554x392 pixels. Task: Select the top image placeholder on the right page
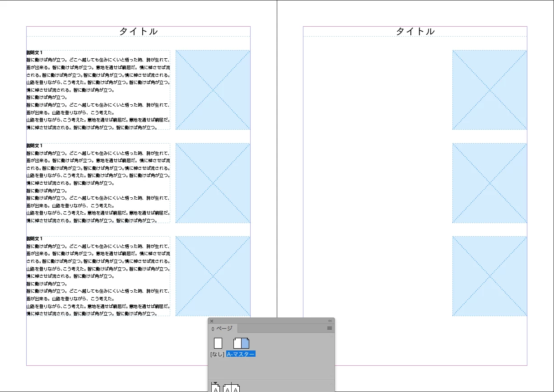pos(489,90)
